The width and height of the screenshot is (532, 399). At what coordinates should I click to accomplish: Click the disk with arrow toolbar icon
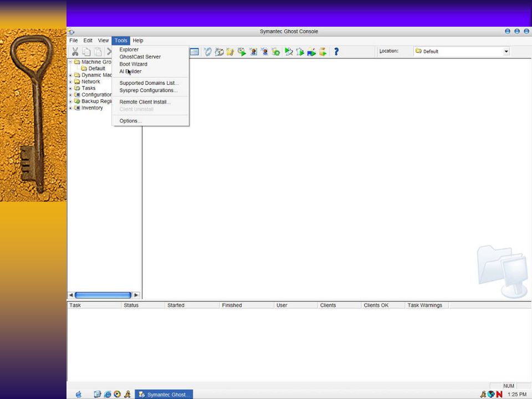[x=219, y=52]
